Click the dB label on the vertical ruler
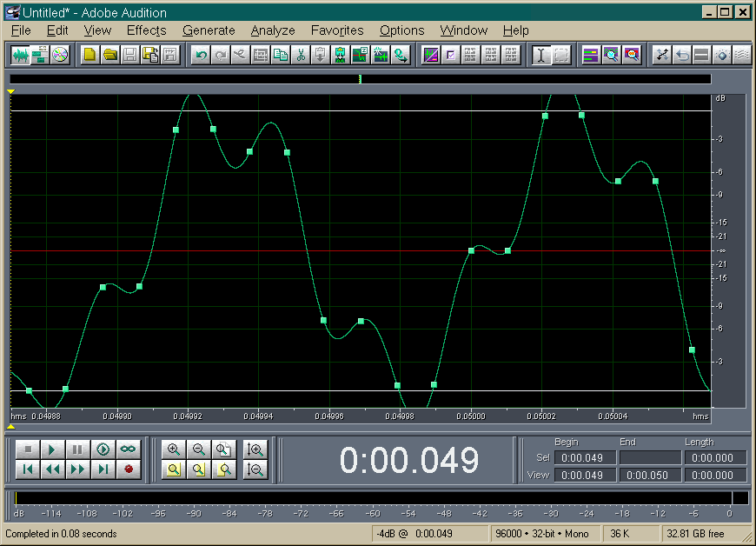The image size is (756, 546). 720,98
